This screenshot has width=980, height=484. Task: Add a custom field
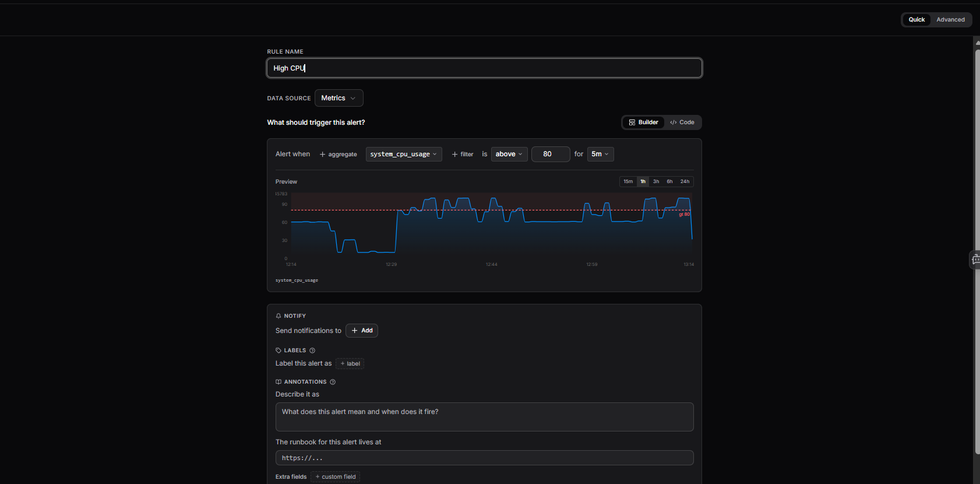pyautogui.click(x=335, y=477)
